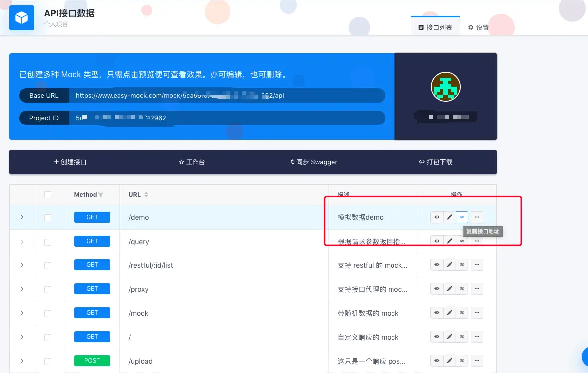Open more actions for the /mock row
588x373 pixels.
pyautogui.click(x=477, y=313)
